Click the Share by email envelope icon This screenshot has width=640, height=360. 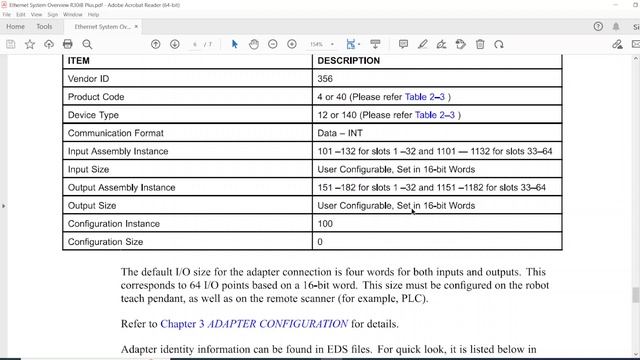[636, 44]
